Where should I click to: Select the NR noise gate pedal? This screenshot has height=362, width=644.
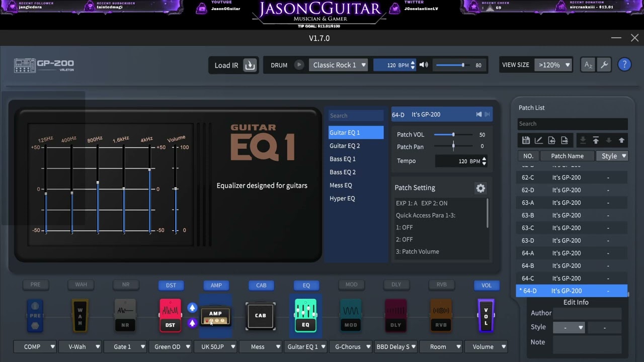coord(125,316)
